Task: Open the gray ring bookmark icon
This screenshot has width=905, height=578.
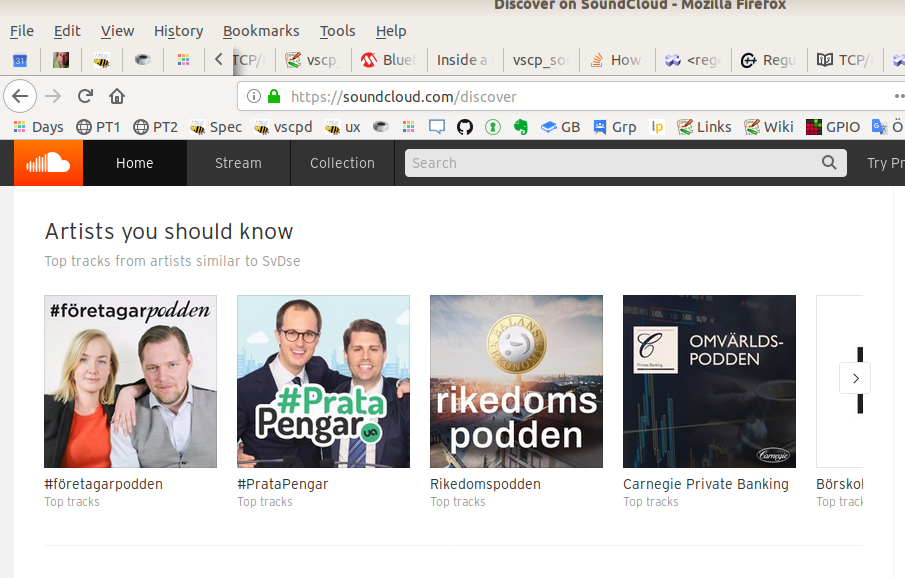Action: 381,126
